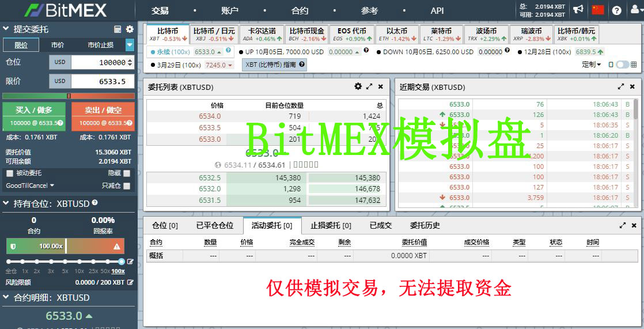Switch to 委托历史 order history tab
644x329 pixels.
(425, 225)
